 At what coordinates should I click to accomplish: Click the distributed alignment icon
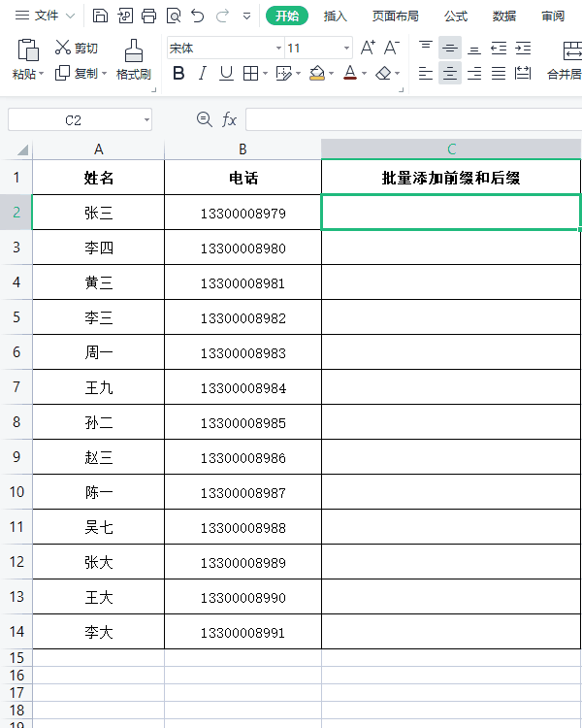click(523, 73)
